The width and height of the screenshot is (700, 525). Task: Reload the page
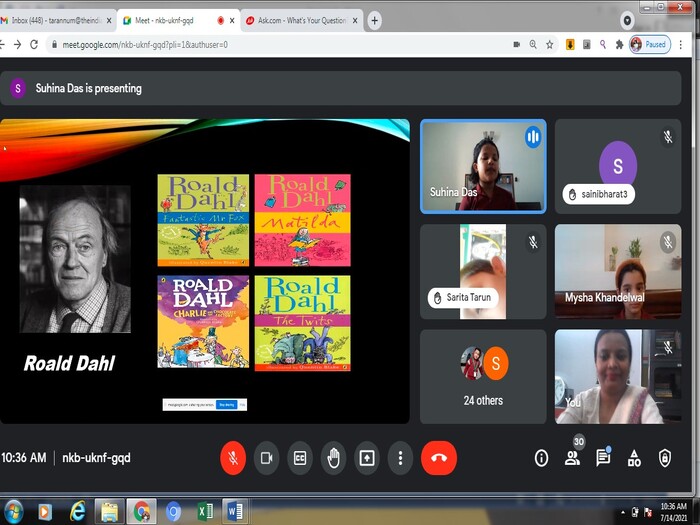[34, 44]
